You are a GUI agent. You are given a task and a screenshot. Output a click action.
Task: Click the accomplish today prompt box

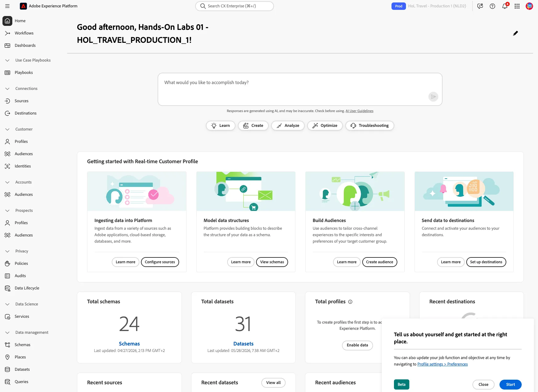(300, 89)
